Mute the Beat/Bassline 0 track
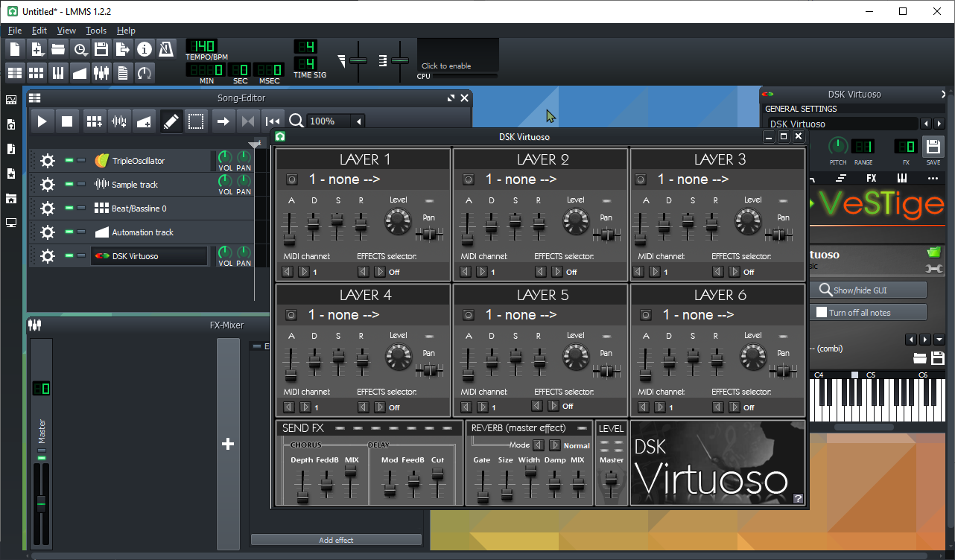This screenshot has height=560, width=955. (69, 208)
